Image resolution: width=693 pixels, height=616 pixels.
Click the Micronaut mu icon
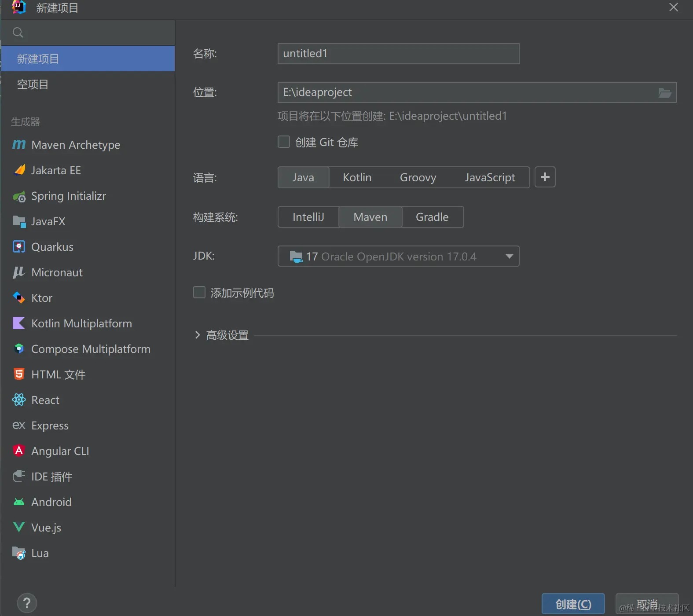click(x=19, y=272)
